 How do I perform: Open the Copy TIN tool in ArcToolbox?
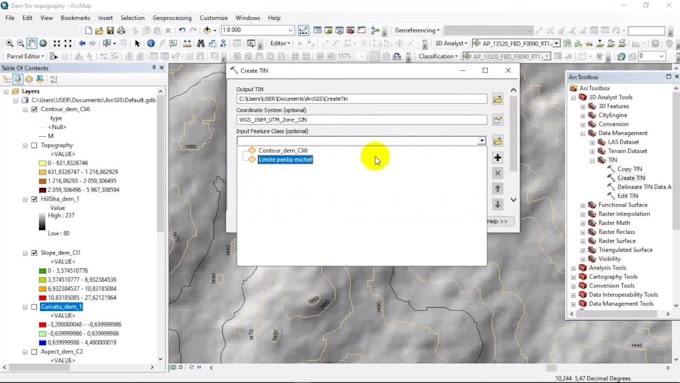pyautogui.click(x=630, y=169)
